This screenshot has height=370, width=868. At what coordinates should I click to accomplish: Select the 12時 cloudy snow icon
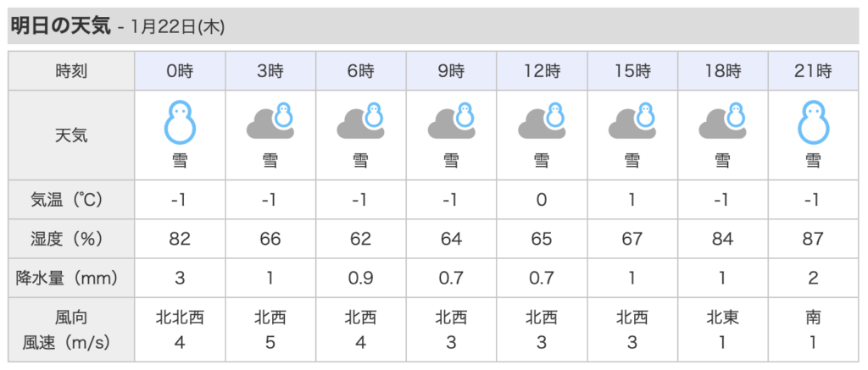tap(542, 122)
